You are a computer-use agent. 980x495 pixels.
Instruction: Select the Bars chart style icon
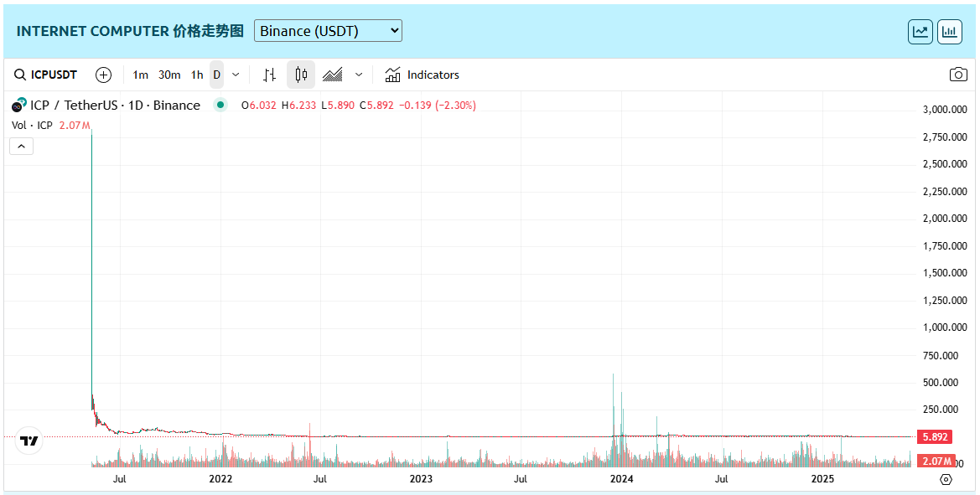click(269, 75)
